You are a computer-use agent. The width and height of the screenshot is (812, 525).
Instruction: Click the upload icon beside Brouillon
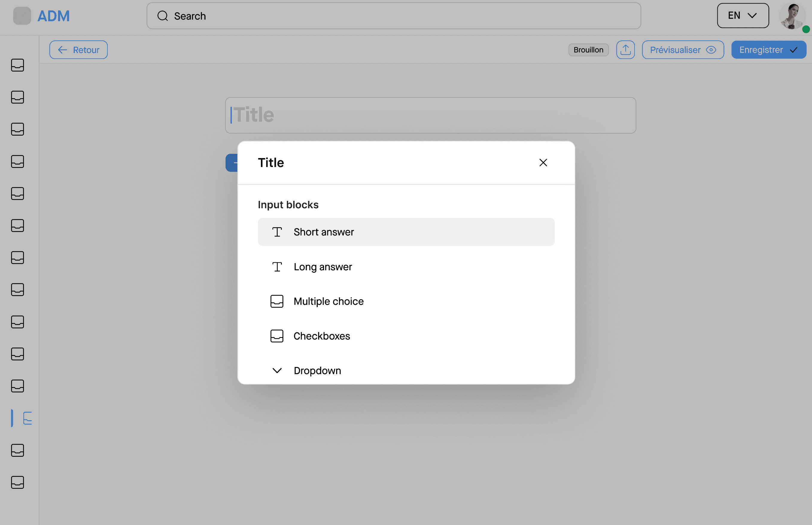point(625,50)
